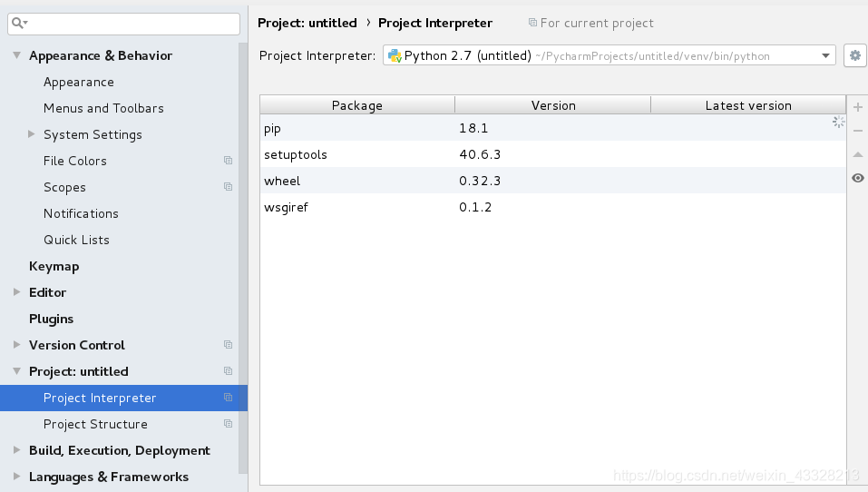This screenshot has width=868, height=492.
Task: Select the setuptools package row
Action: [x=552, y=154]
